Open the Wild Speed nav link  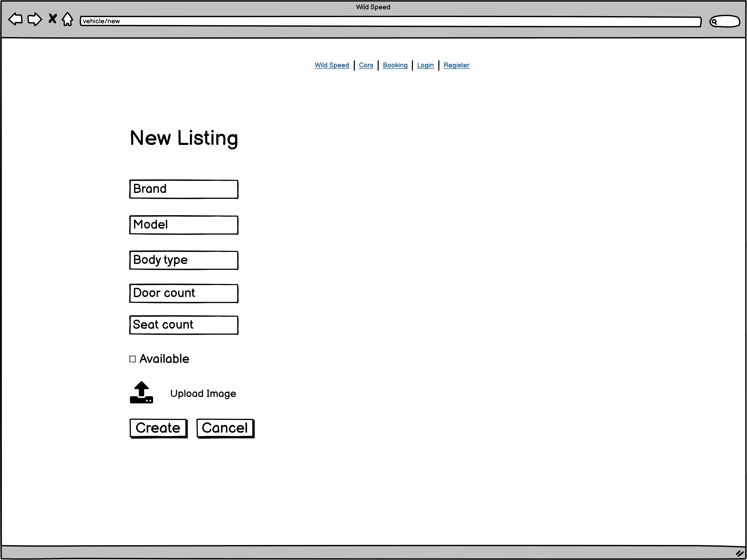tap(332, 65)
